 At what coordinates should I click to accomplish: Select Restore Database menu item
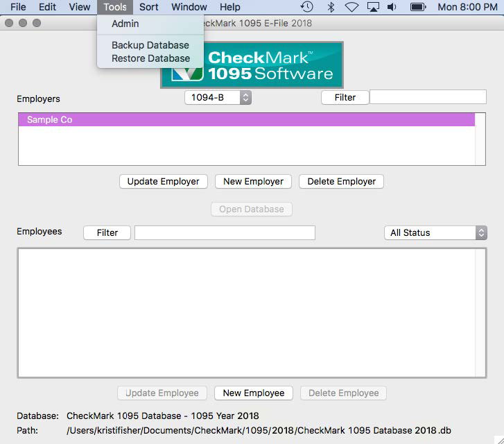[150, 58]
